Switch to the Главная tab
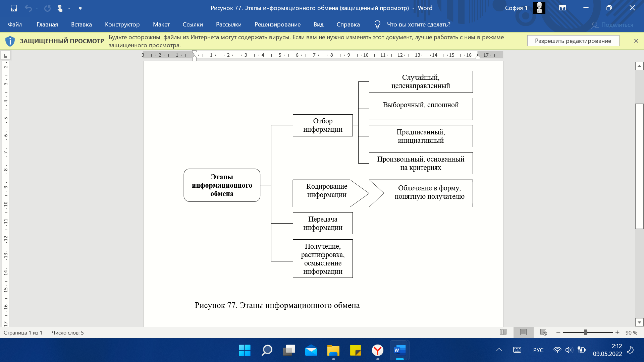This screenshot has width=644, height=362. (x=47, y=24)
